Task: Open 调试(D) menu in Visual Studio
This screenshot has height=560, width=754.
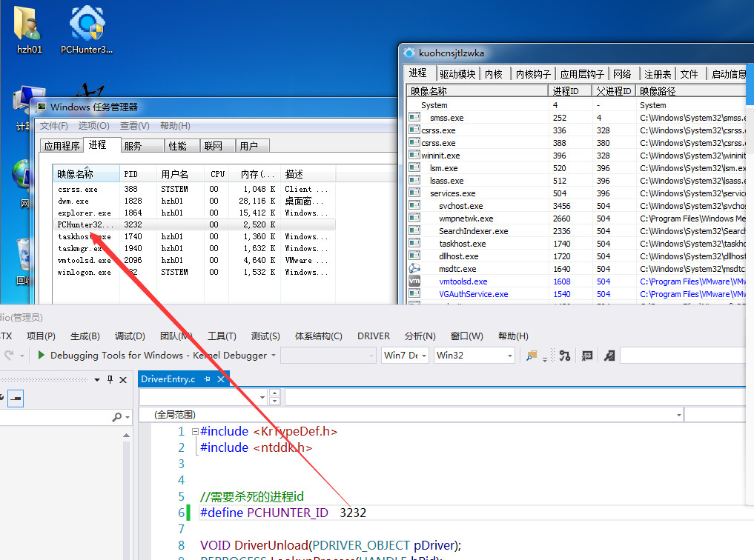Action: tap(130, 336)
